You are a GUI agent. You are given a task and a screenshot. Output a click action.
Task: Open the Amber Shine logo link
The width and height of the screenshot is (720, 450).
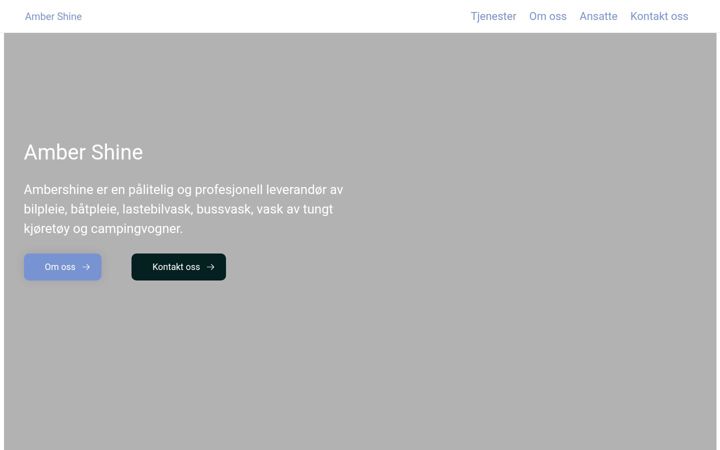point(53,17)
